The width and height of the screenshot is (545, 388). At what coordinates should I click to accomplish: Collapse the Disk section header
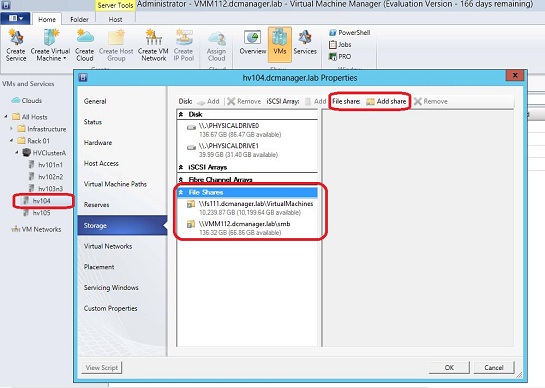(181, 114)
